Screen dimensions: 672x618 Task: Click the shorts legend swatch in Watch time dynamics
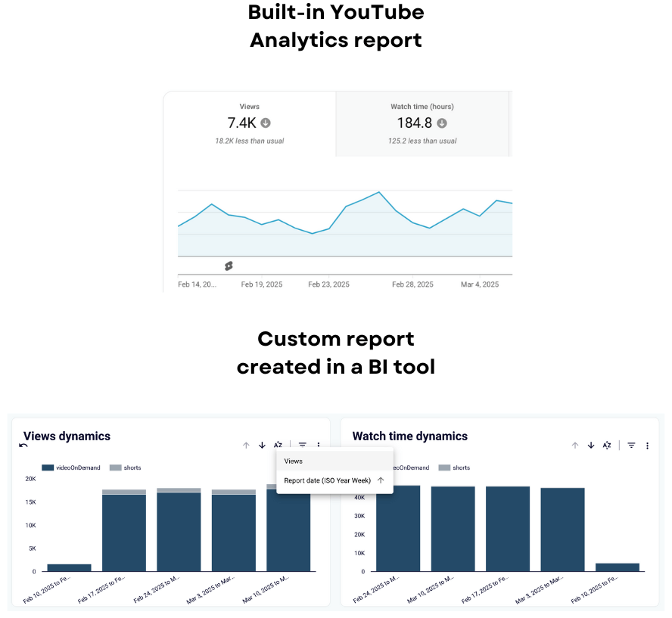[x=444, y=467]
